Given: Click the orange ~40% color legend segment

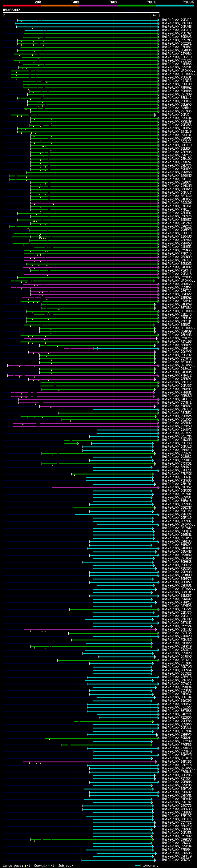Looking at the screenshot, I should [60, 6].
